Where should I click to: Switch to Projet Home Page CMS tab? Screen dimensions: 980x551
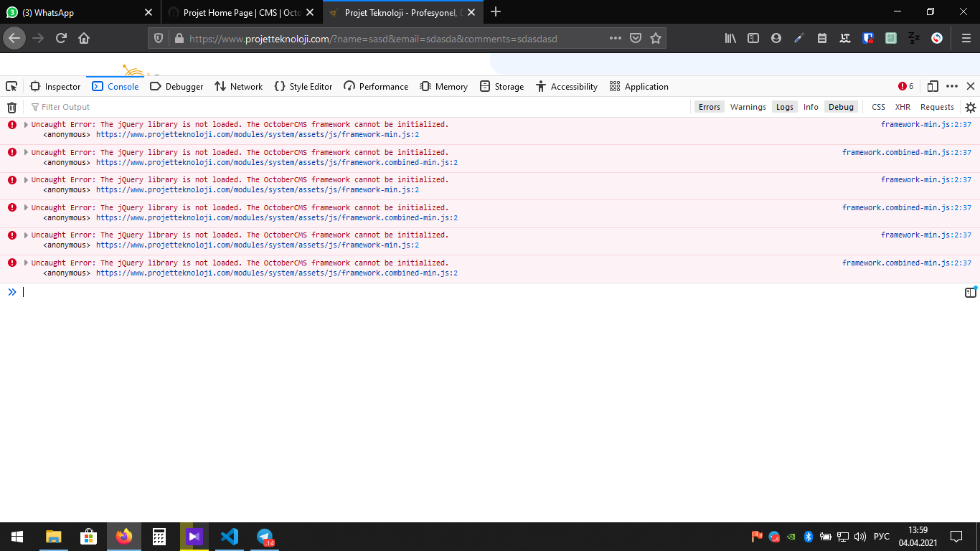click(x=242, y=12)
